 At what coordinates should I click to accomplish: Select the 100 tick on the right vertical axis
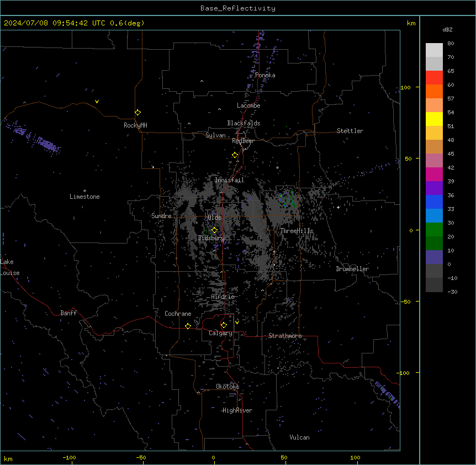[x=405, y=87]
